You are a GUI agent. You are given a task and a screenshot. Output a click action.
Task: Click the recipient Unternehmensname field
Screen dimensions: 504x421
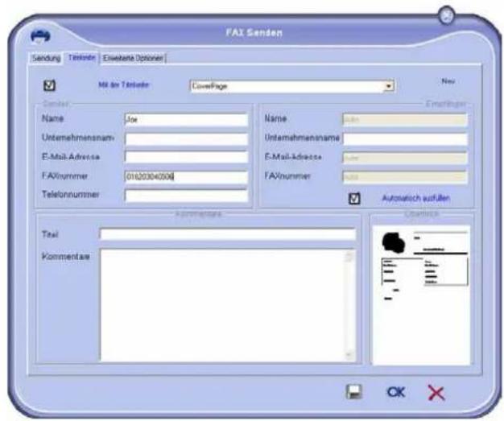click(405, 138)
